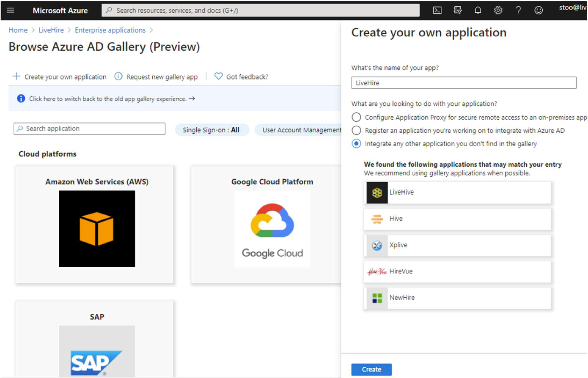The height and width of the screenshot is (378, 588).
Task: Open the hamburger portal menu
Action: point(11,10)
